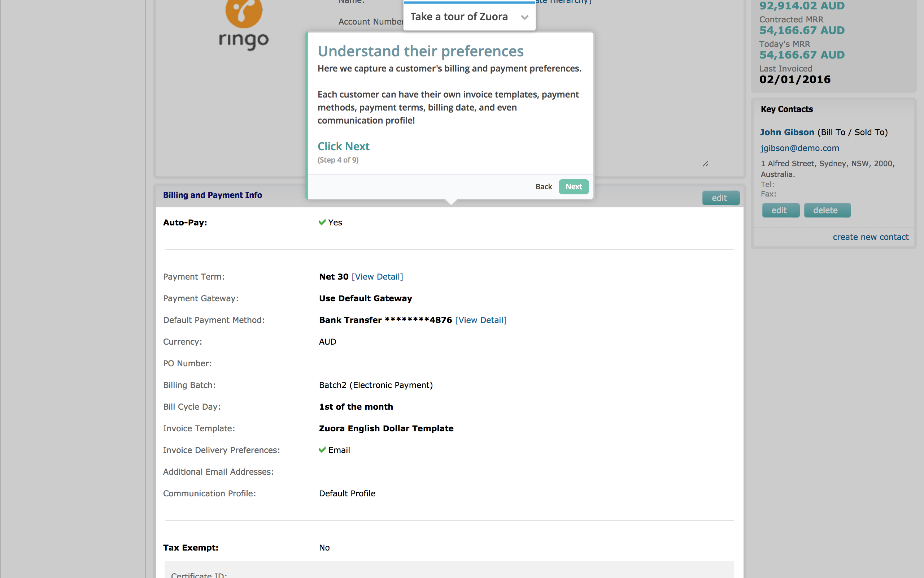This screenshot has height=578, width=924.
Task: Click the 'Bank Transfer ********4876' value
Action: (385, 320)
